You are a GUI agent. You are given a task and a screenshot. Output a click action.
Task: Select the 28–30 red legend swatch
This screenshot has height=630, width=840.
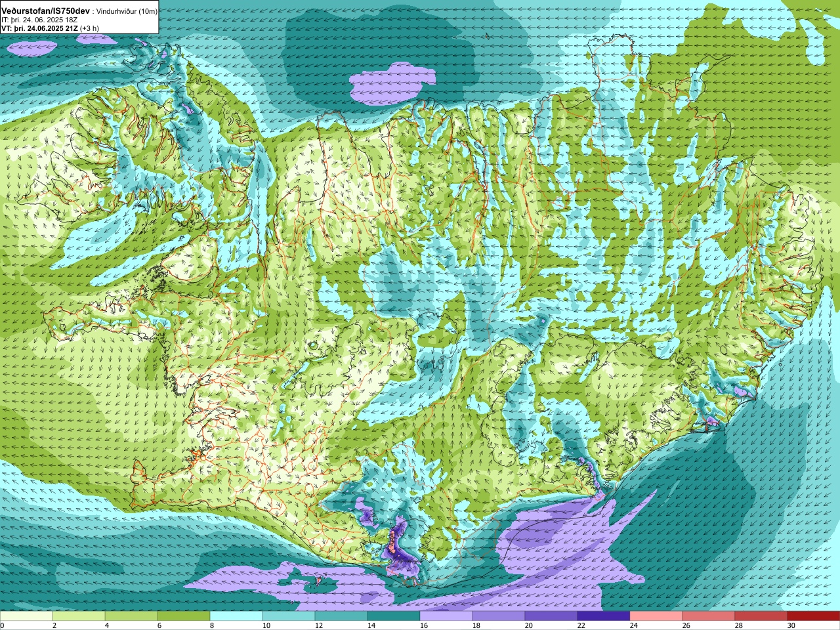(x=761, y=616)
